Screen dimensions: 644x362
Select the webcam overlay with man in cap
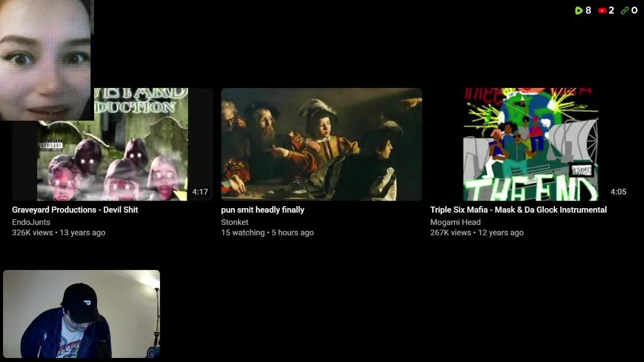(82, 314)
